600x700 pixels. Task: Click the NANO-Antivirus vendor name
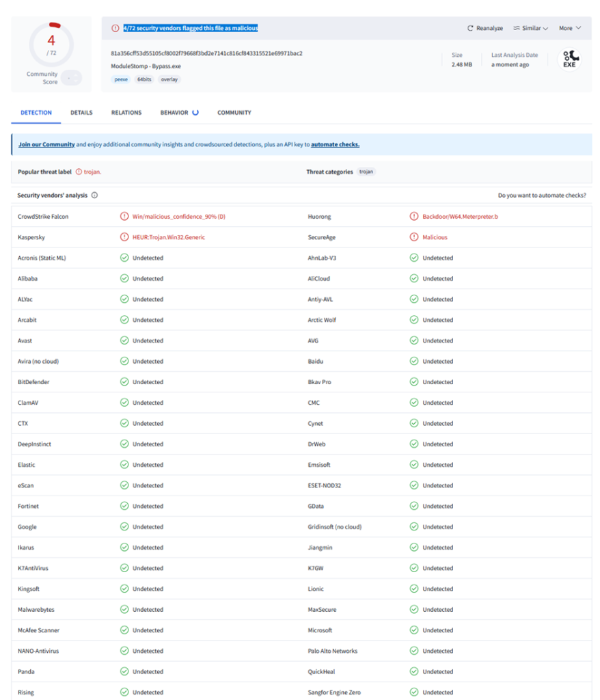click(38, 651)
